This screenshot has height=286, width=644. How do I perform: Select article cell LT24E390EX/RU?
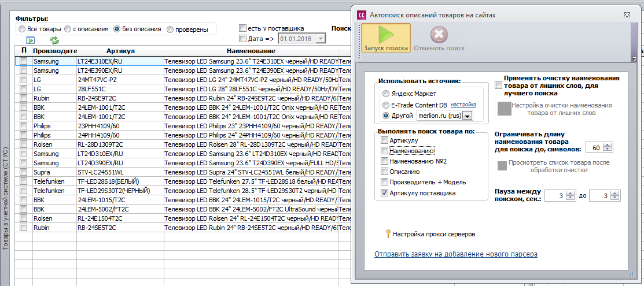[120, 70]
